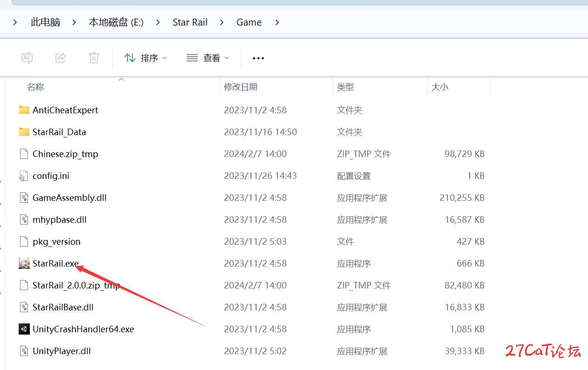The image size is (588, 370).
Task: Click the Chinese.zip_tmp file icon
Action: click(x=24, y=154)
